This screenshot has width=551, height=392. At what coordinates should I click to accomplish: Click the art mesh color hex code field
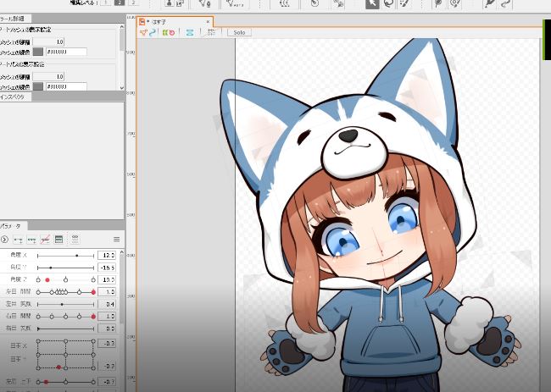coord(66,52)
